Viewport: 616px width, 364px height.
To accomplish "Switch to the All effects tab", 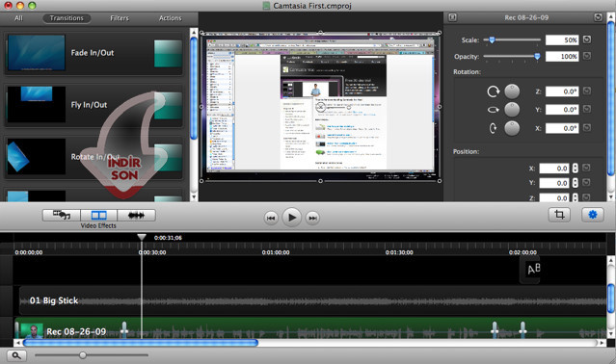I will coord(18,18).
